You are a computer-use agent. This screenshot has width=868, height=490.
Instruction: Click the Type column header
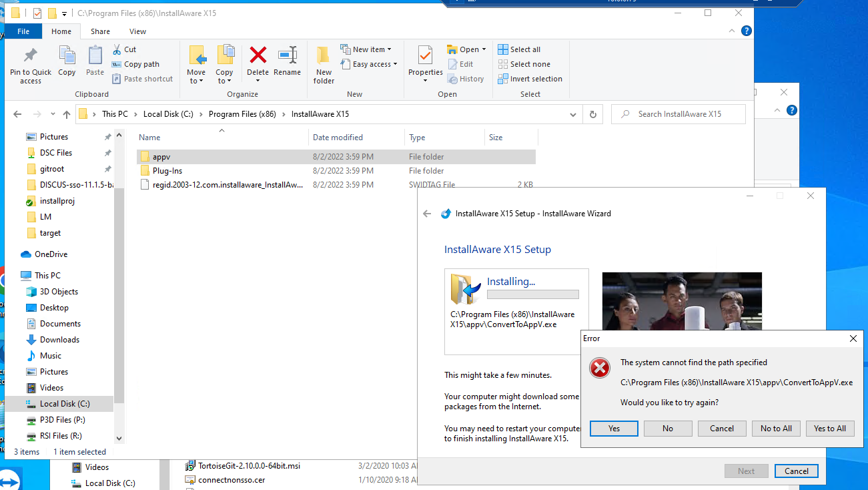coord(444,138)
